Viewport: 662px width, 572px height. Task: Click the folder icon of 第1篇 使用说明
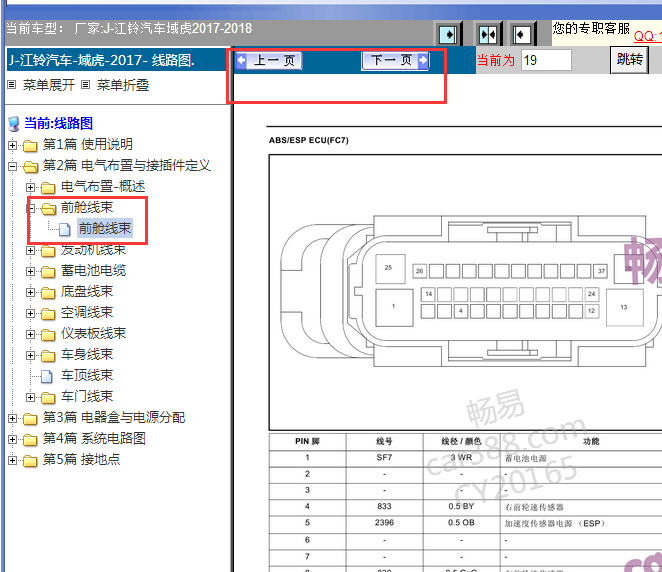pos(30,146)
